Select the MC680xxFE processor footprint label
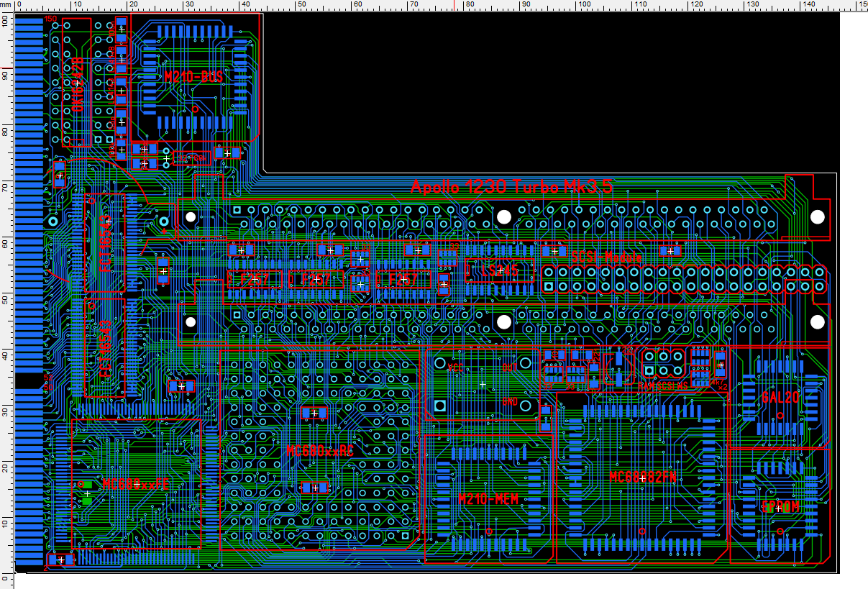Viewport: 868px width, 589px height. [134, 484]
